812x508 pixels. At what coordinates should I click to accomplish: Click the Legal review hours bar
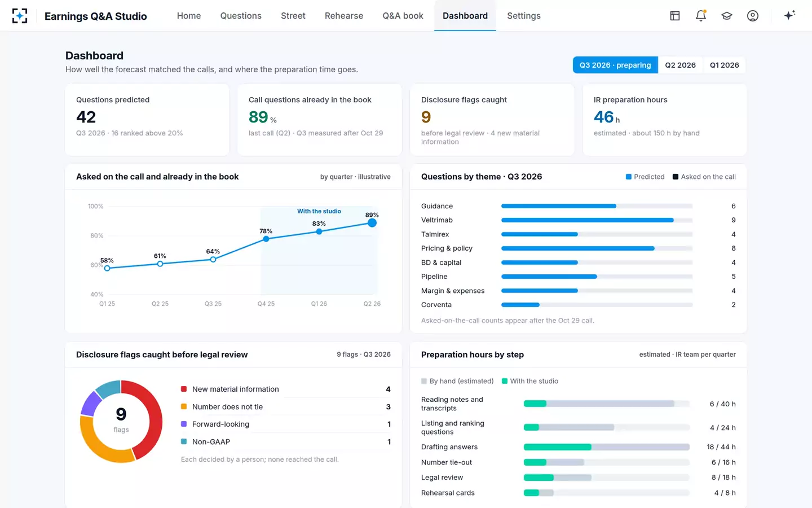point(607,478)
